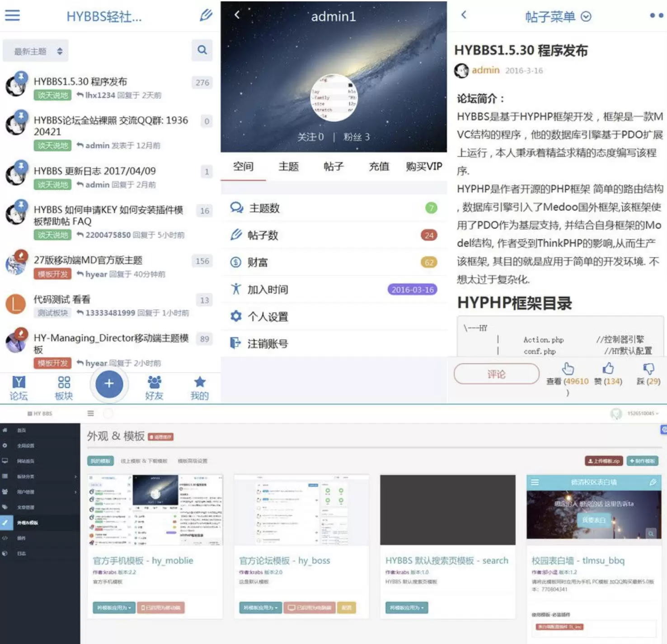
Task: Toggle the admin sidebar with hamburger icon
Action: tap(90, 413)
